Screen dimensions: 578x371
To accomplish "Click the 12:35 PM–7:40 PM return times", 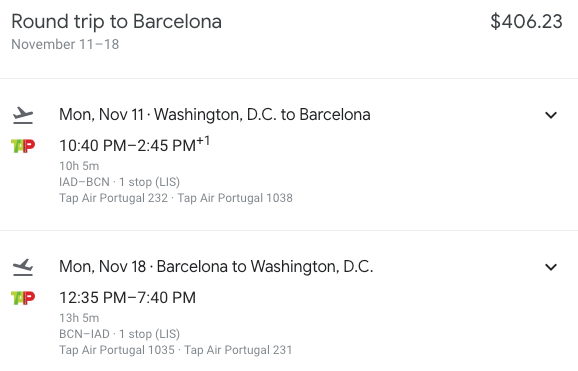I will [x=128, y=298].
